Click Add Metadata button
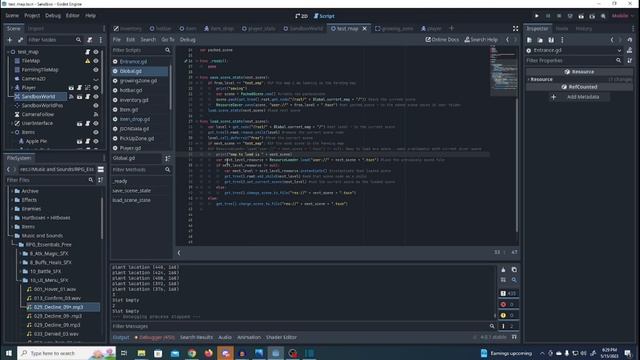The image size is (640, 360). point(579,97)
